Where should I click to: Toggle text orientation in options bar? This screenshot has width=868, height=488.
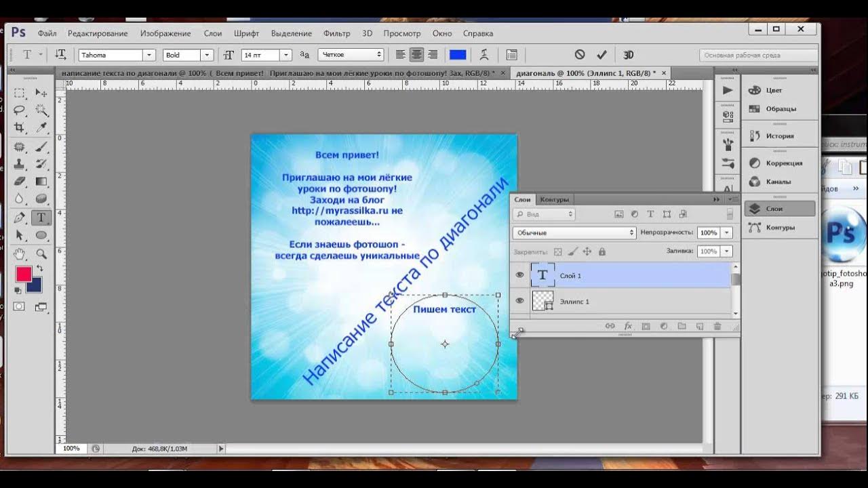pos(60,55)
